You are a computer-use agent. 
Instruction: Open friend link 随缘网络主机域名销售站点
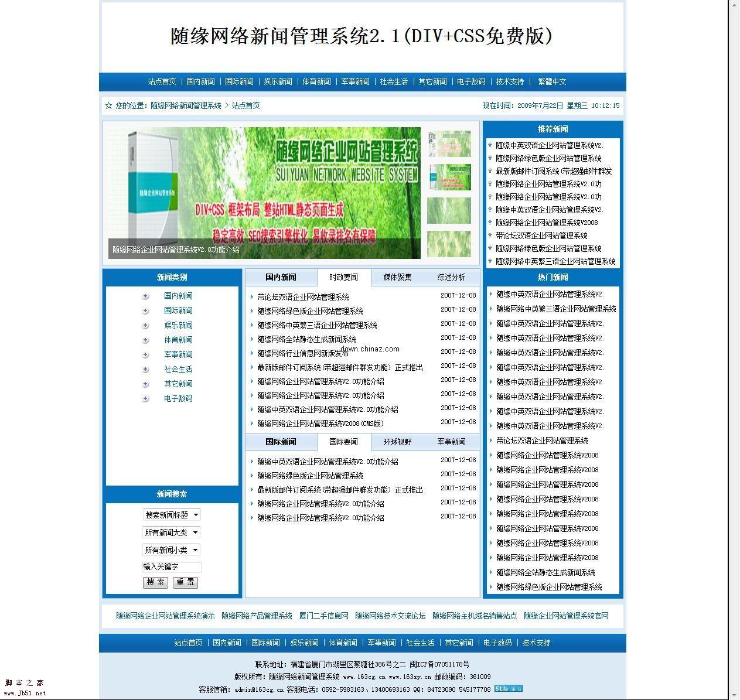point(475,616)
